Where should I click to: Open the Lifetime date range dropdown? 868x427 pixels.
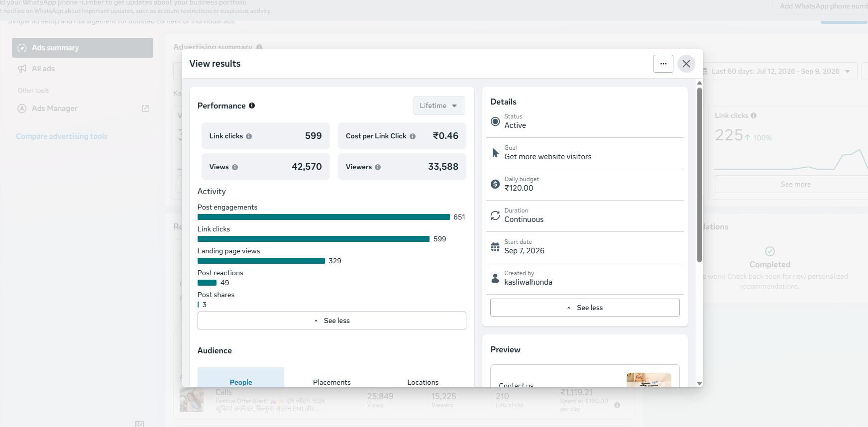click(x=438, y=106)
